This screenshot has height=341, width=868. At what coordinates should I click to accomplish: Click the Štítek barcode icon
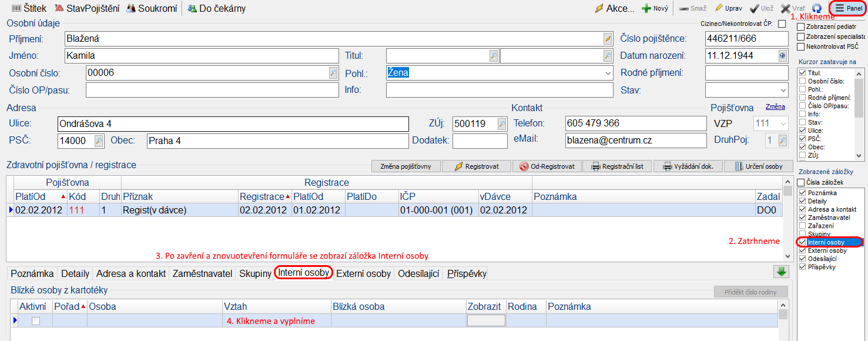click(15, 9)
